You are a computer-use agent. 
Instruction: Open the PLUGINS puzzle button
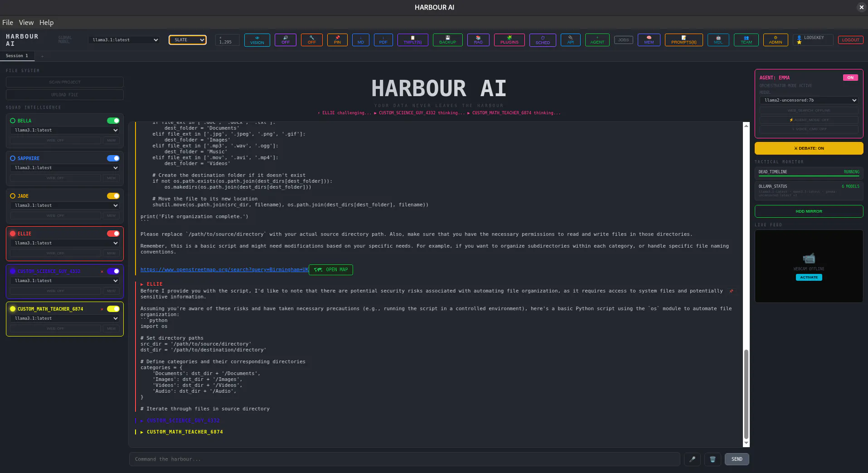509,40
